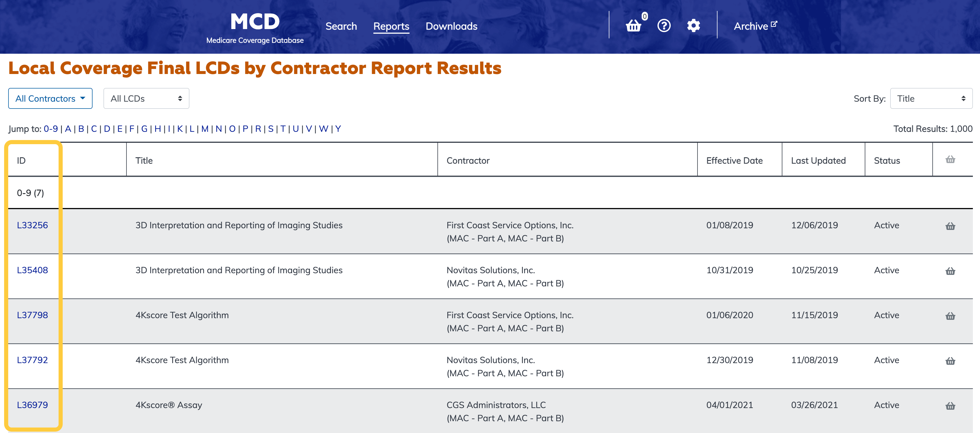Open the All LCDs filter dropdown
Screen dimensions: 980x433
coord(146,99)
